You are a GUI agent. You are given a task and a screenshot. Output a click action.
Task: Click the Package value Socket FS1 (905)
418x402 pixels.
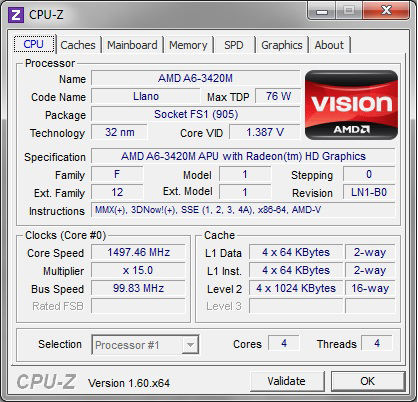196,115
